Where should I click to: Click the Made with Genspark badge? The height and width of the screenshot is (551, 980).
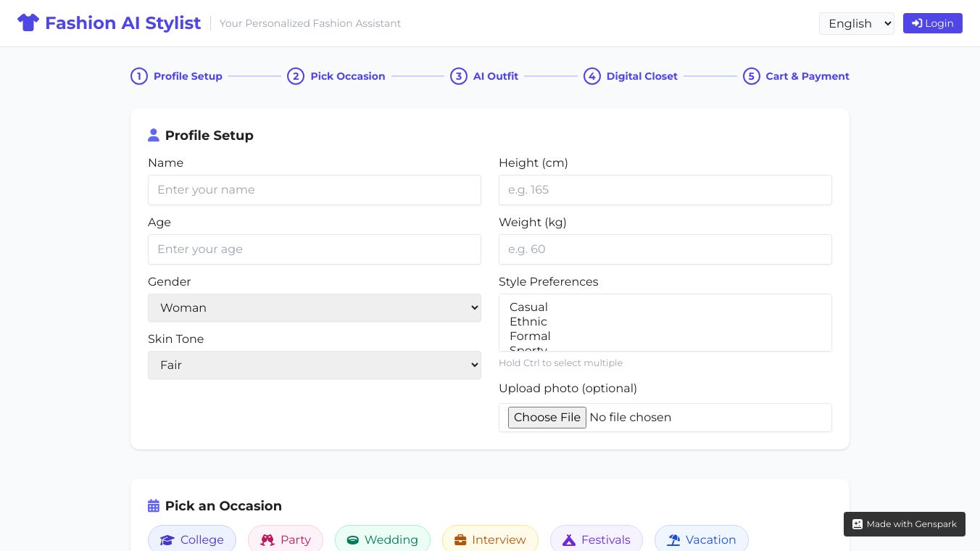[904, 524]
